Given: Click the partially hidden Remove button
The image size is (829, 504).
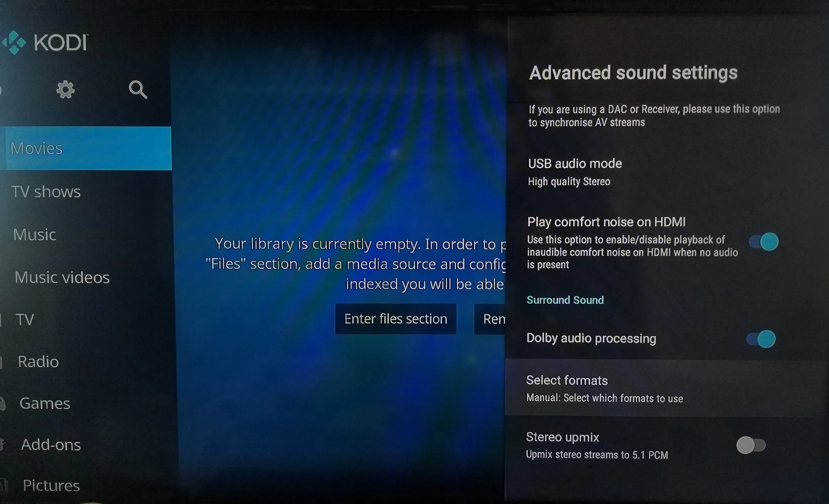Looking at the screenshot, I should [x=490, y=319].
